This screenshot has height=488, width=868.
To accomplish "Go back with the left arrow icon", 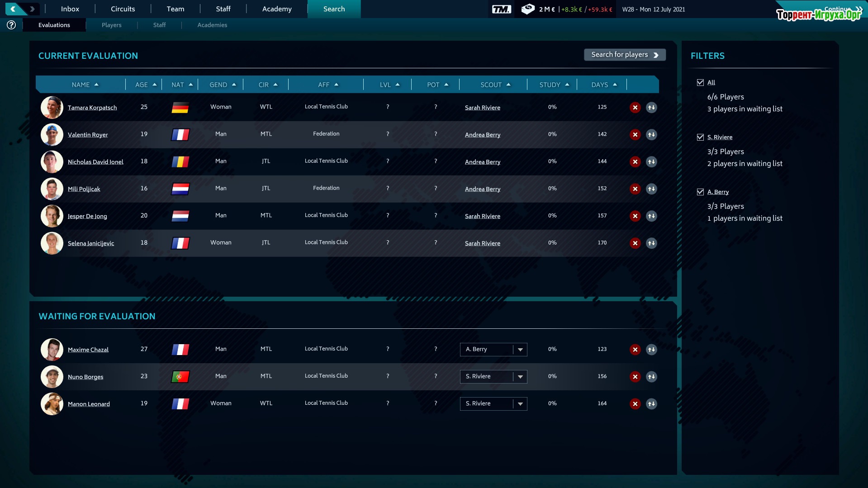I will pyautogui.click(x=13, y=9).
